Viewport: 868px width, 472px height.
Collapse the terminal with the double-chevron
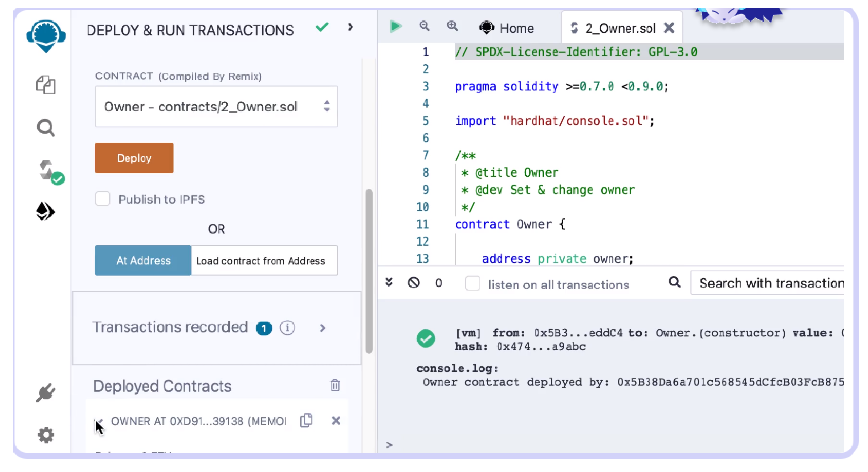coord(389,282)
